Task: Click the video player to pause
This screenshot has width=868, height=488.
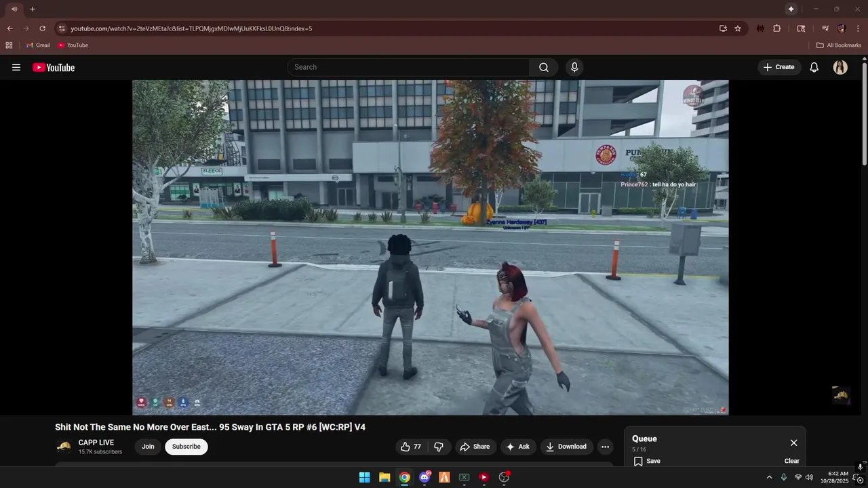Action: (431, 247)
